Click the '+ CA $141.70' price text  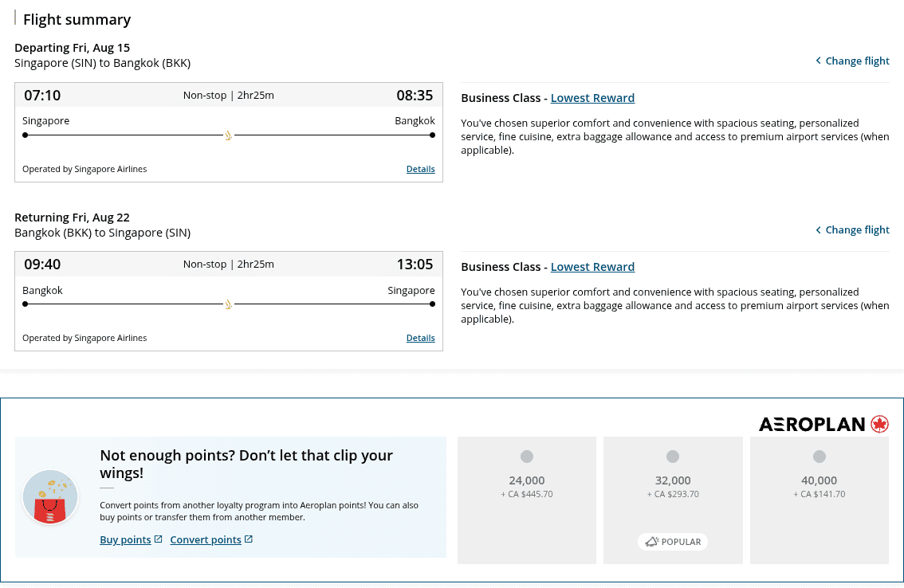pos(819,494)
